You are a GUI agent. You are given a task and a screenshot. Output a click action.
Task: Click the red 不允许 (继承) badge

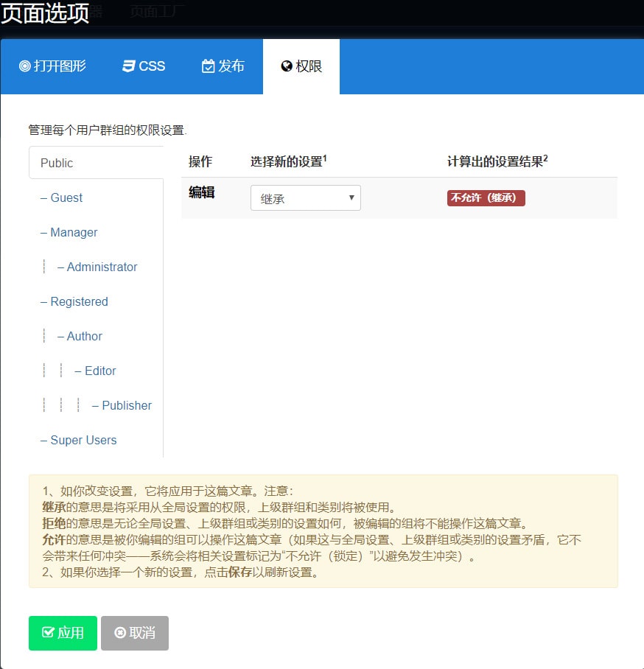pos(486,198)
